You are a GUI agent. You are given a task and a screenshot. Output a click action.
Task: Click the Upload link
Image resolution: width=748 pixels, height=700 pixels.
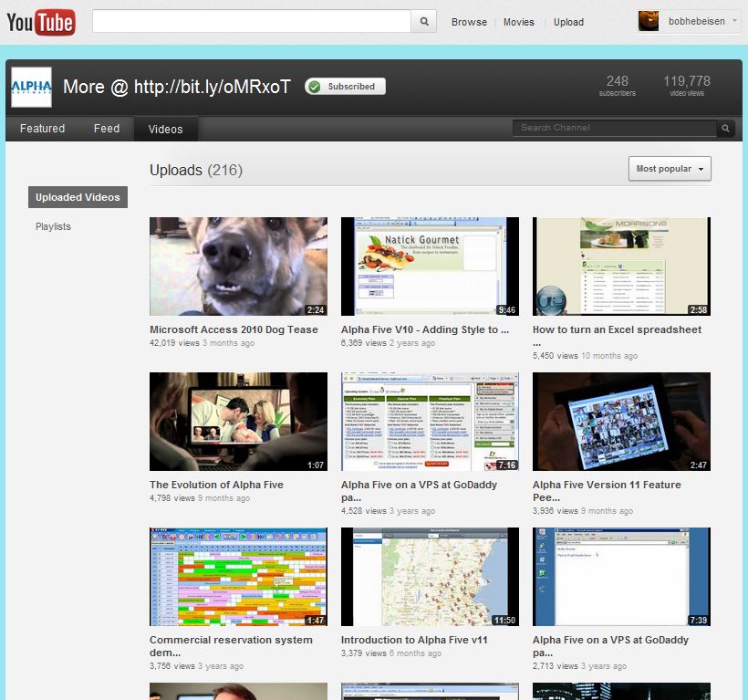pyautogui.click(x=568, y=22)
